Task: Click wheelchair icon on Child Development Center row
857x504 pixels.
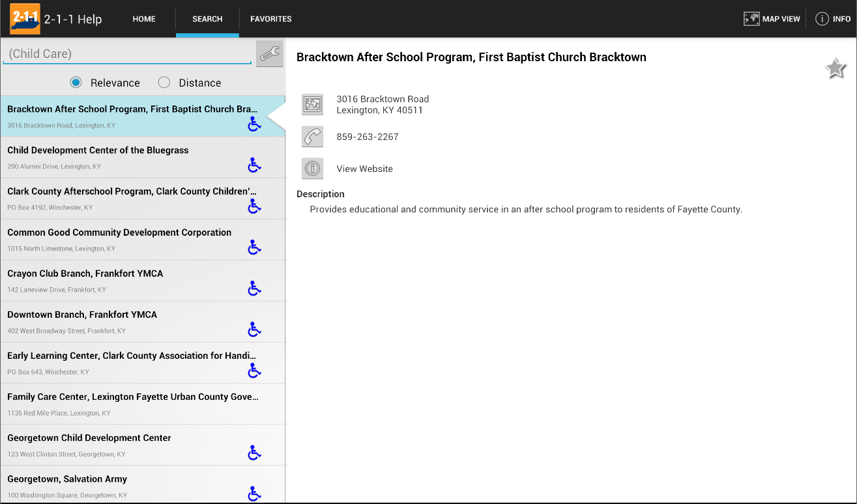Action: tap(254, 165)
